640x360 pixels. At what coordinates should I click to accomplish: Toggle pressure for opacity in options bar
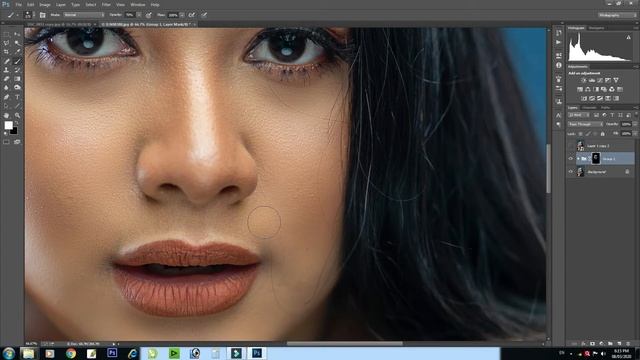149,15
